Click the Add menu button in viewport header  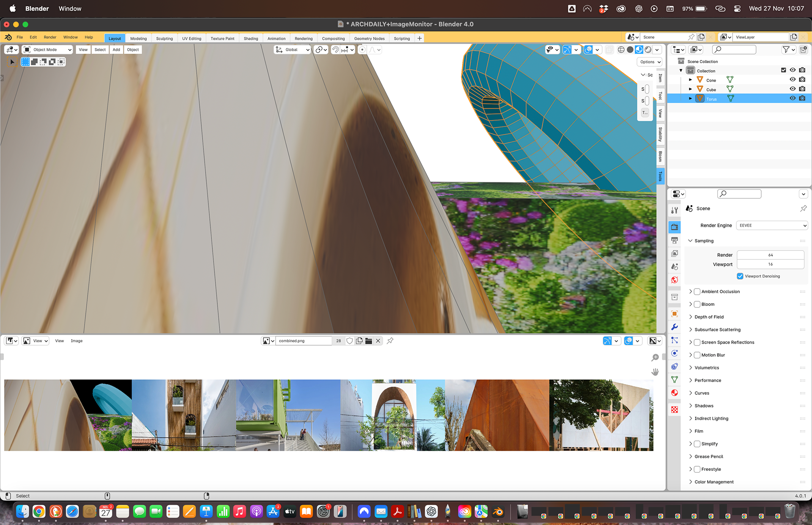tap(116, 49)
